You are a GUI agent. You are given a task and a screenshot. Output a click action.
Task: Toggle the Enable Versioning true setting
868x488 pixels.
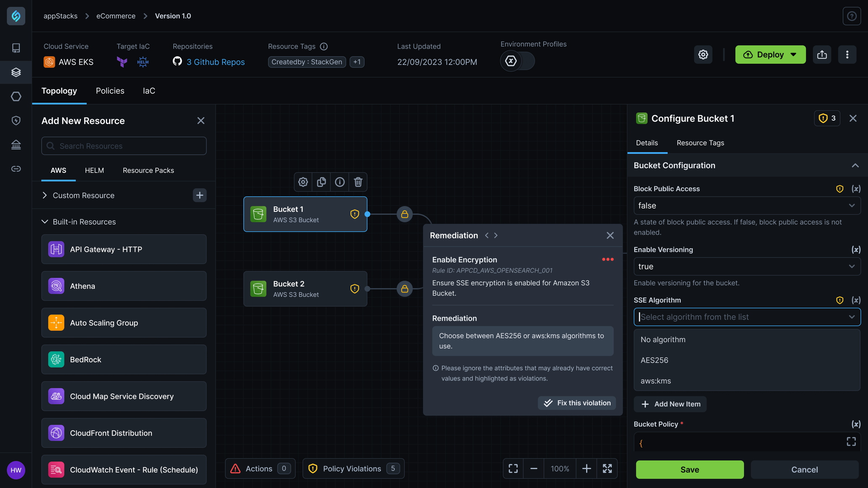pos(747,266)
